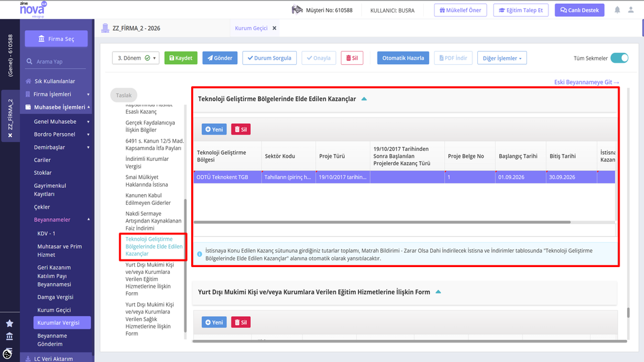Click the green Kaydet button
Viewport: 644px width, 362px height.
(180, 58)
